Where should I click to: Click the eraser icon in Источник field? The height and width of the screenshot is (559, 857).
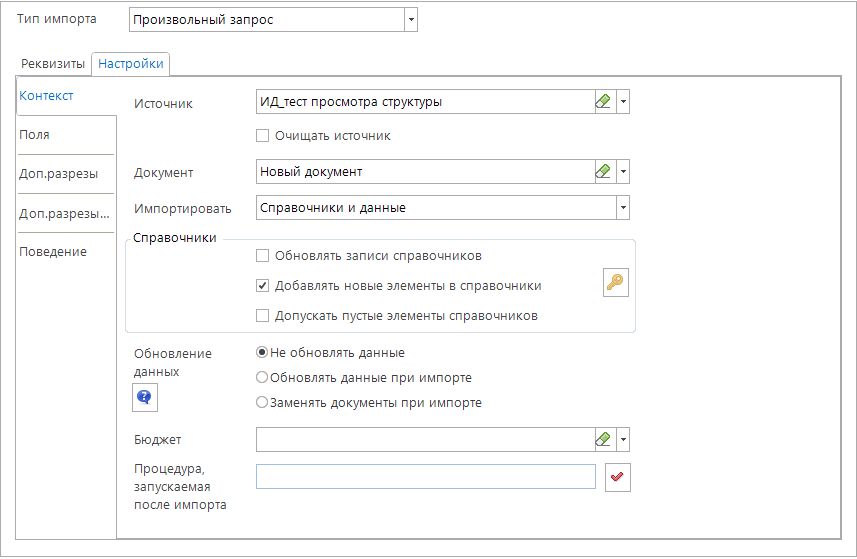tap(602, 102)
